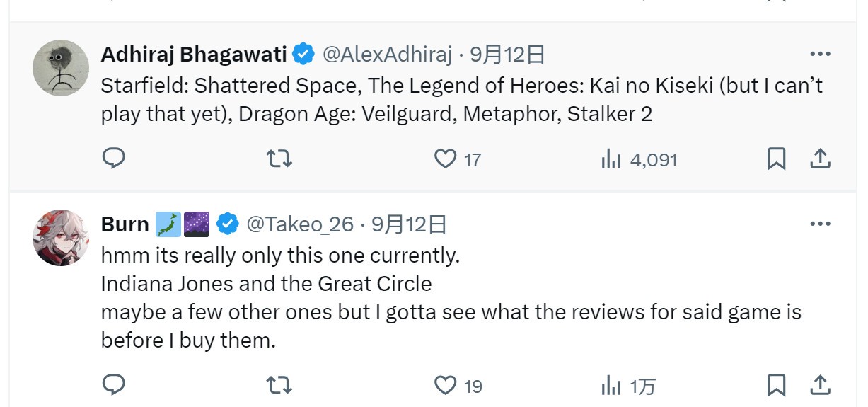The height and width of the screenshot is (407, 868).
Task: Click the Adhiraj Bhagawati display name
Action: click(194, 54)
